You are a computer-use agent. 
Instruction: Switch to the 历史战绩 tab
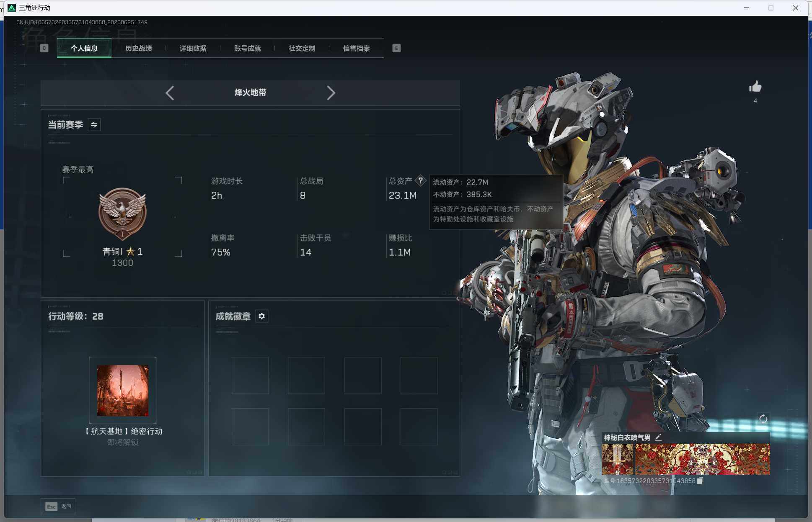(x=139, y=49)
